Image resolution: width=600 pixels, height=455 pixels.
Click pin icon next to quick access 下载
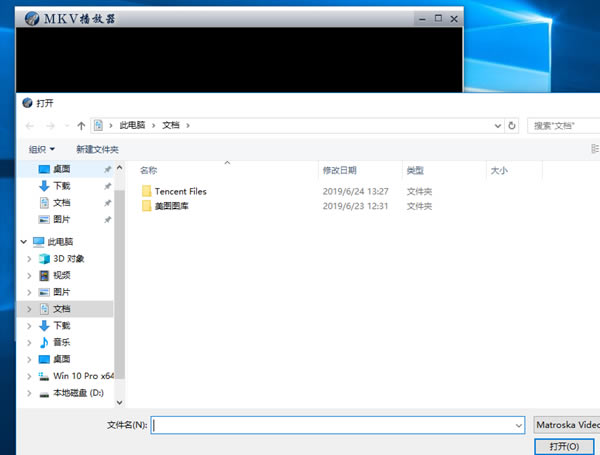[x=108, y=186]
